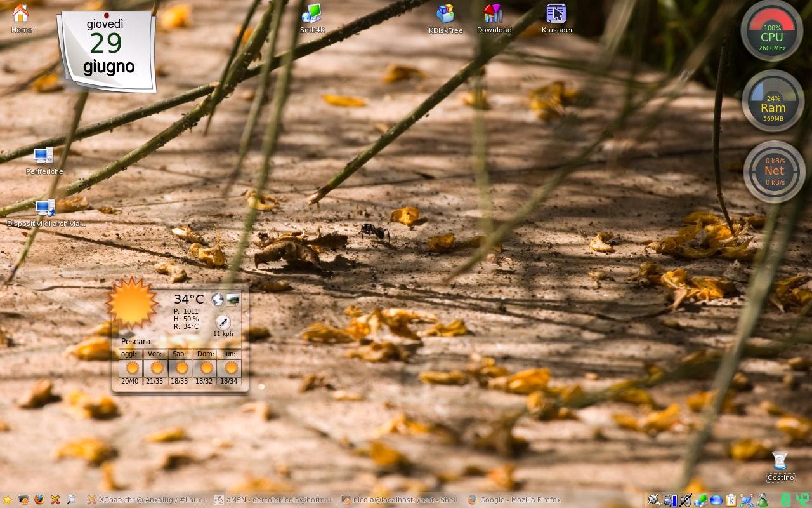Screen dimensions: 812x508
Task: Click the 18/33 temperature range
Action: pos(180,381)
